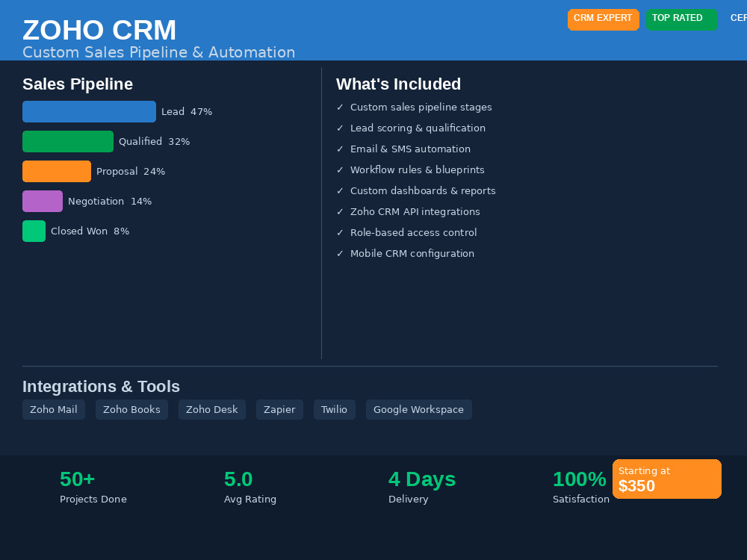Click the What's Included heading
The height and width of the screenshot is (560, 747).
[x=398, y=84]
